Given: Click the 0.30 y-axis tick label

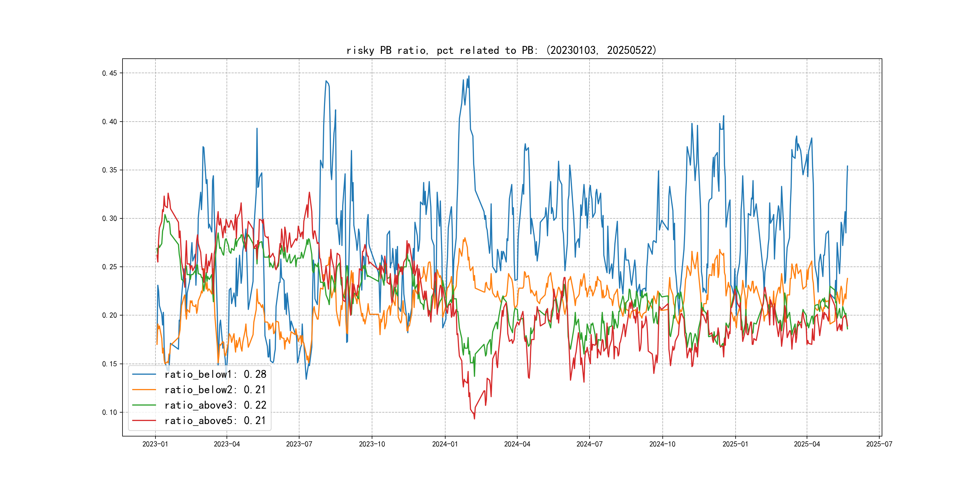Looking at the screenshot, I should (x=109, y=218).
